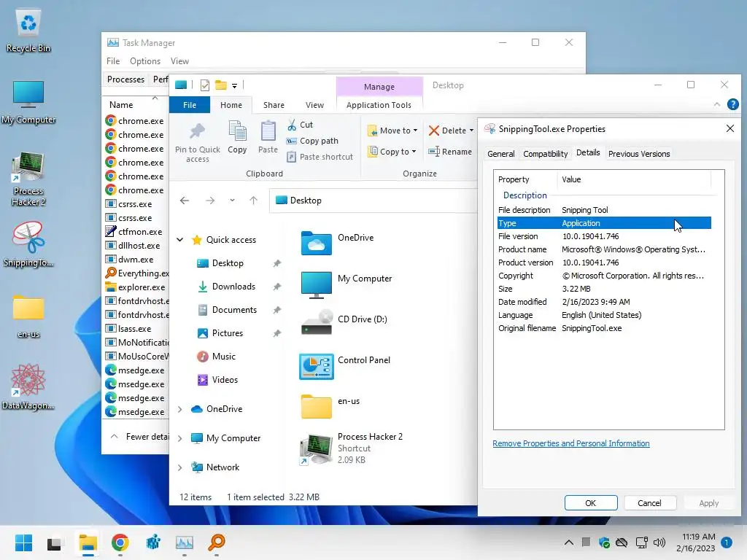
Task: Open the Previous Versions tab
Action: [639, 154]
